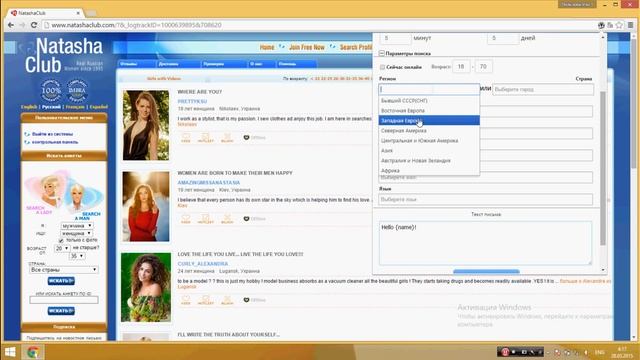This screenshot has width=640, height=360.
Task: Bookmark this page with the star icon
Action: coord(619,25)
